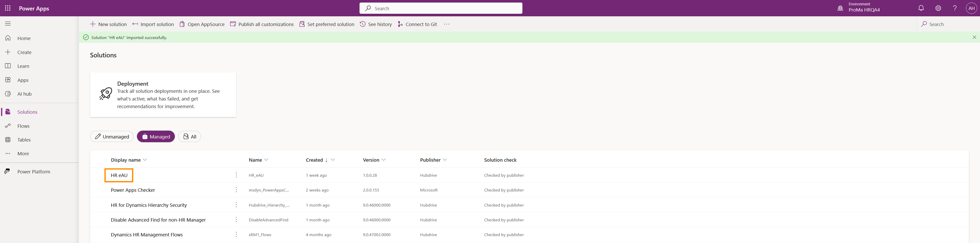Click the top global Search field

(x=440, y=8)
